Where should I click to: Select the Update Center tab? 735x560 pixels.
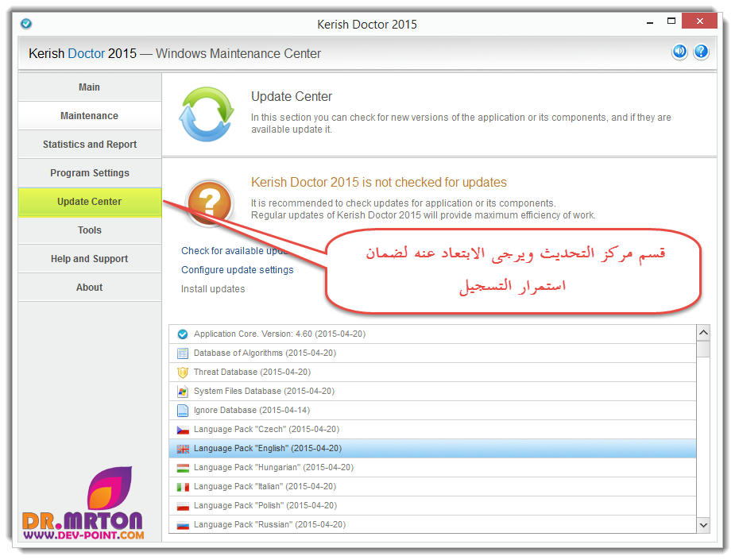click(90, 202)
